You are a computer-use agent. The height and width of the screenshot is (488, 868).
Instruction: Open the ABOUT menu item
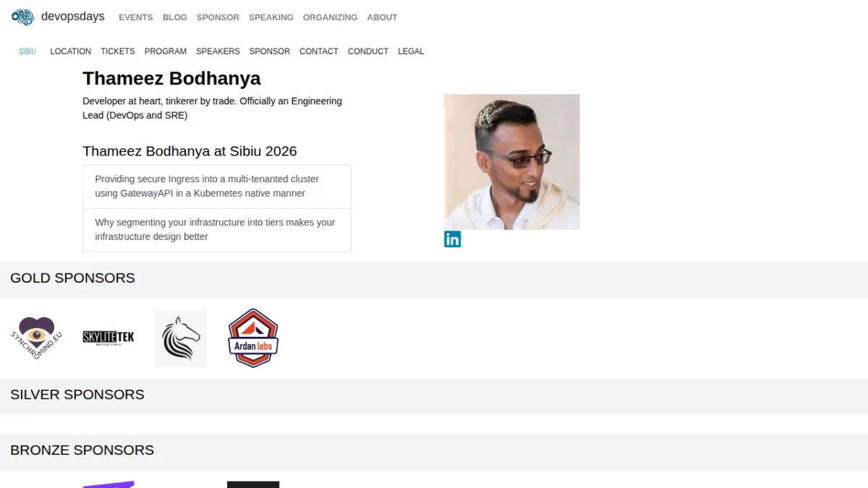pos(382,17)
